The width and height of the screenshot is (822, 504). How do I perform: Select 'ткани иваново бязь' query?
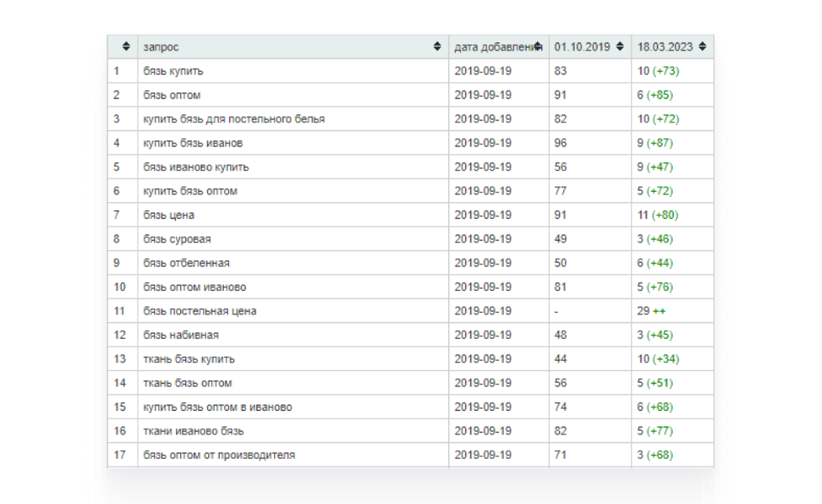[194, 431]
